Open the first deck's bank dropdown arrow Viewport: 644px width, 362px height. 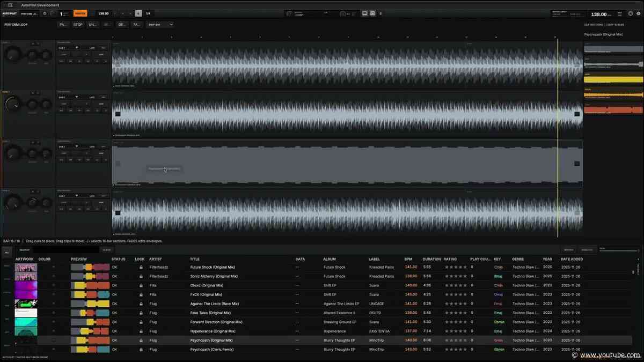pos(77,48)
